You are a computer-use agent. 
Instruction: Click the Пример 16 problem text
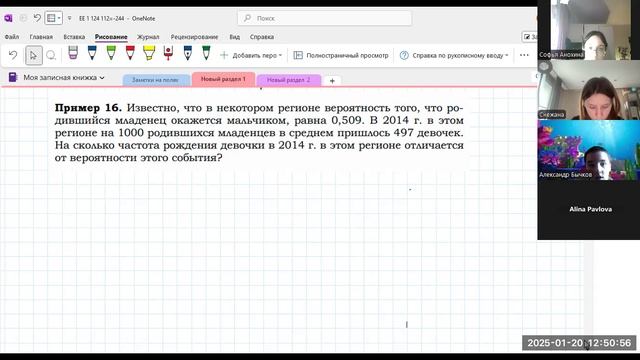click(x=259, y=133)
